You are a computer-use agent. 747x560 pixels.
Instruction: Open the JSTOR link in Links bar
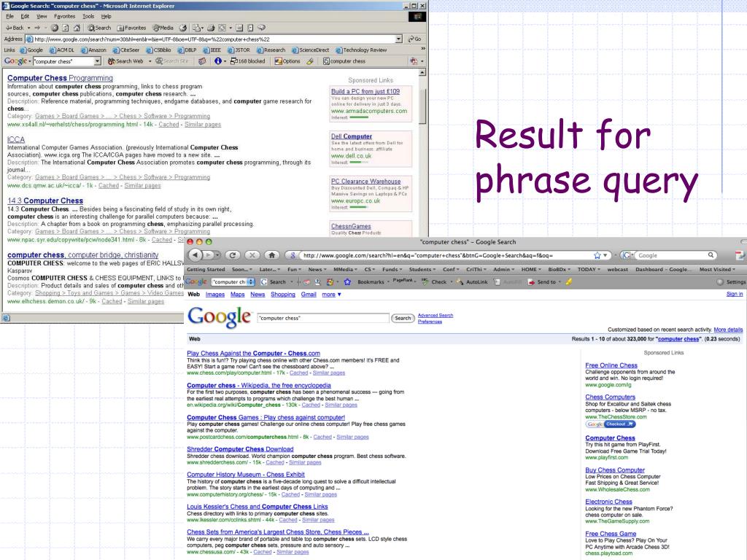(239, 50)
